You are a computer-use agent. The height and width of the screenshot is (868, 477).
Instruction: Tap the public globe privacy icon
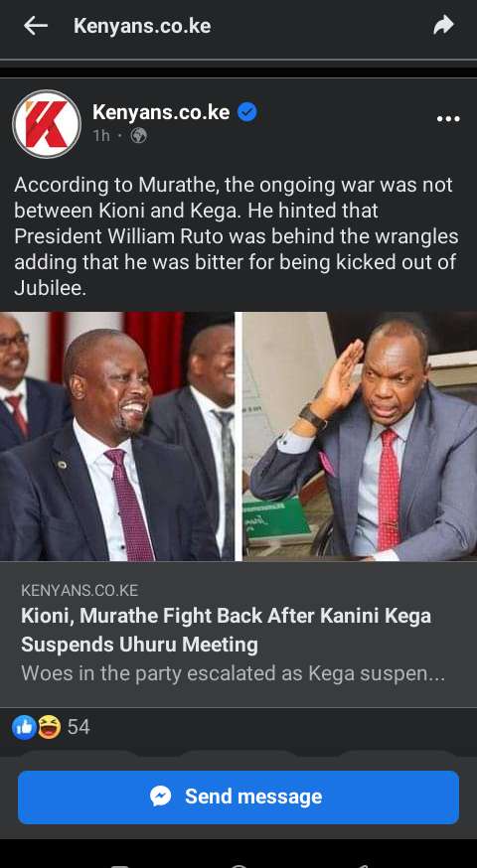tap(138, 136)
